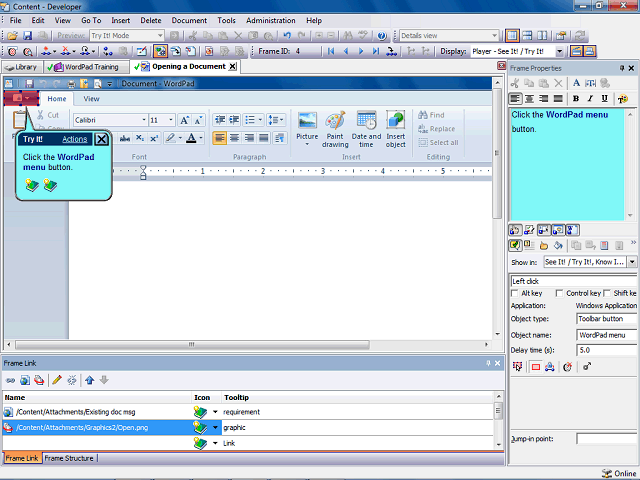640x480 pixels.
Task: Open the Tools menu
Action: point(226,20)
